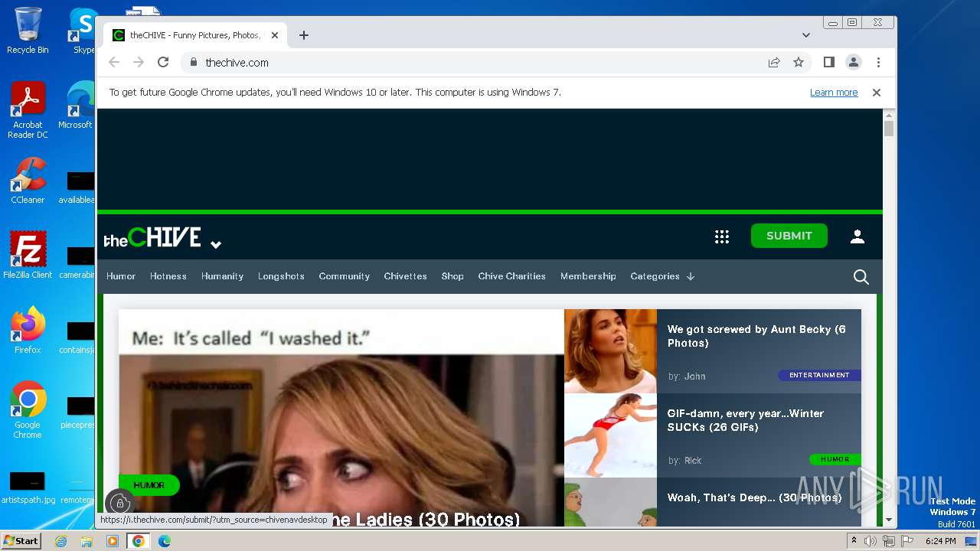Screen dimensions: 980x551
Task: Click the lock icon beside thechive.com
Action: click(x=194, y=63)
